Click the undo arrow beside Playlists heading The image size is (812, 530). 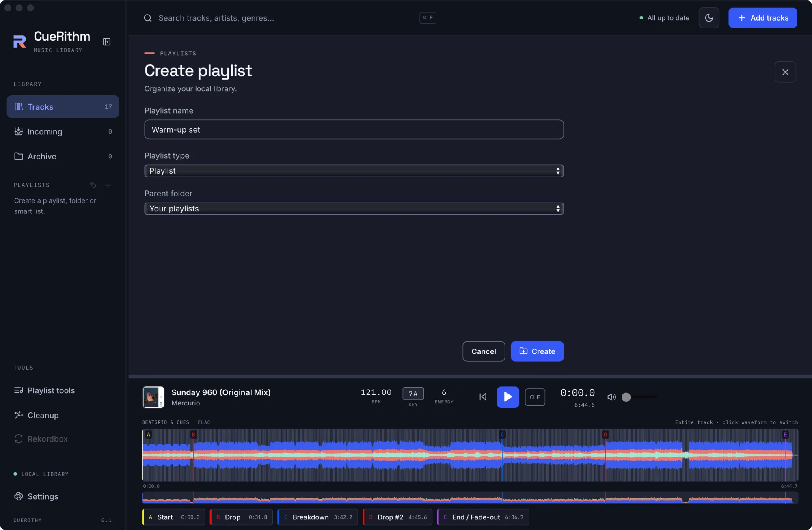[x=93, y=185]
